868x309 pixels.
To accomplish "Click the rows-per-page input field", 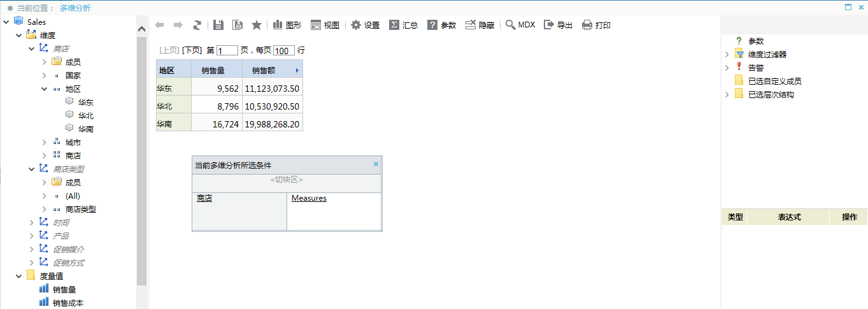I will click(x=284, y=50).
